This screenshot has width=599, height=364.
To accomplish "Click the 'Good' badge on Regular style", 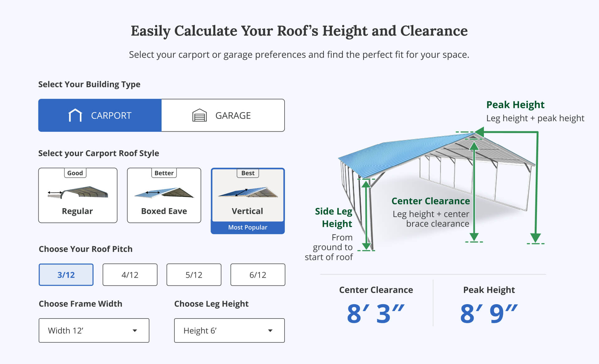I will [75, 173].
